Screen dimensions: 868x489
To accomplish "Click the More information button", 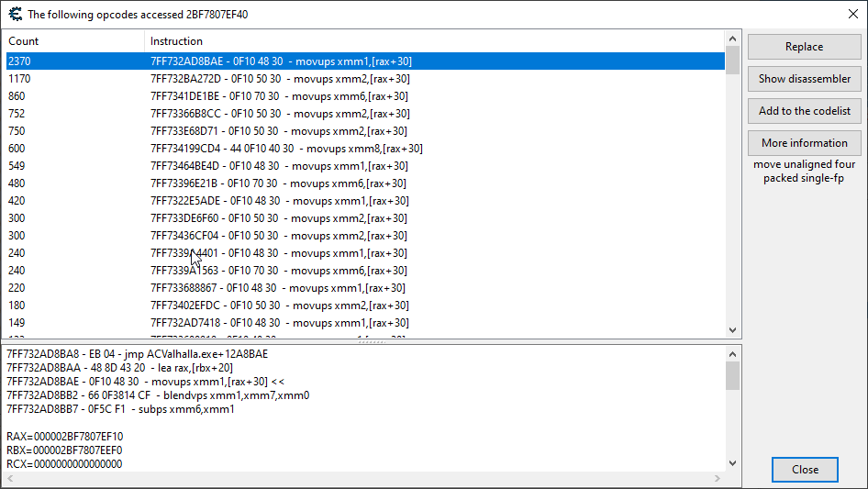I will (804, 143).
